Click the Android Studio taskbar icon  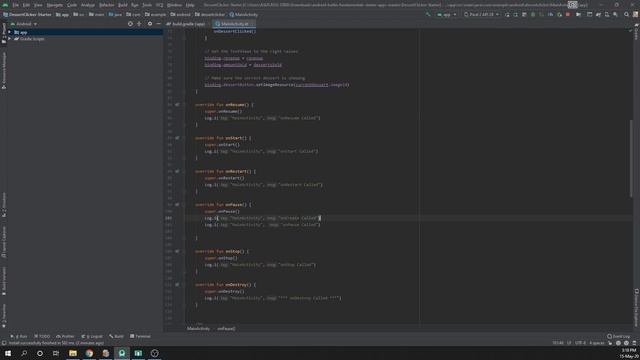pos(122,353)
